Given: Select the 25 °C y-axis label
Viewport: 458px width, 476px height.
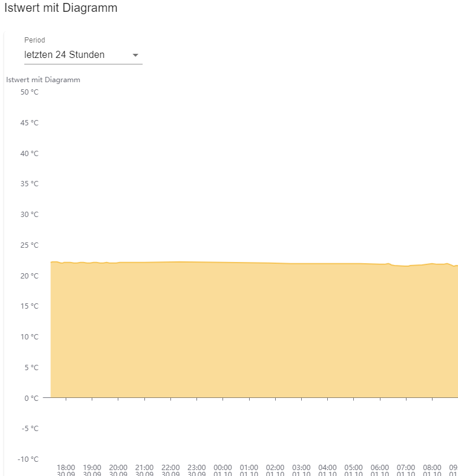Looking at the screenshot, I should (x=29, y=245).
